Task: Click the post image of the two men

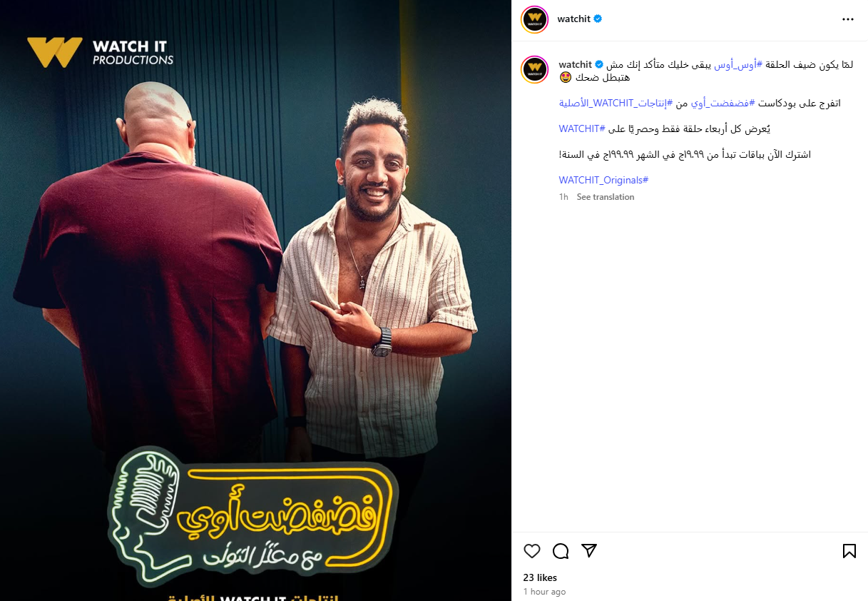Action: pos(255,300)
